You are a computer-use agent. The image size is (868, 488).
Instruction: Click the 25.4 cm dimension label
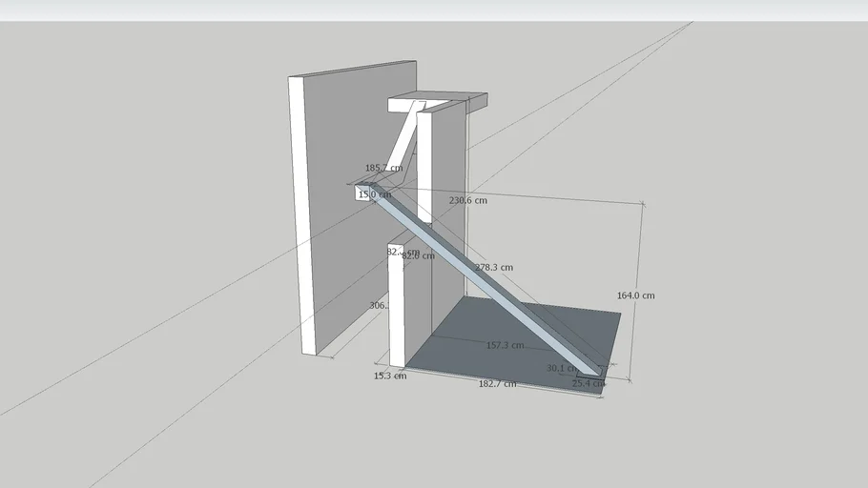[588, 383]
